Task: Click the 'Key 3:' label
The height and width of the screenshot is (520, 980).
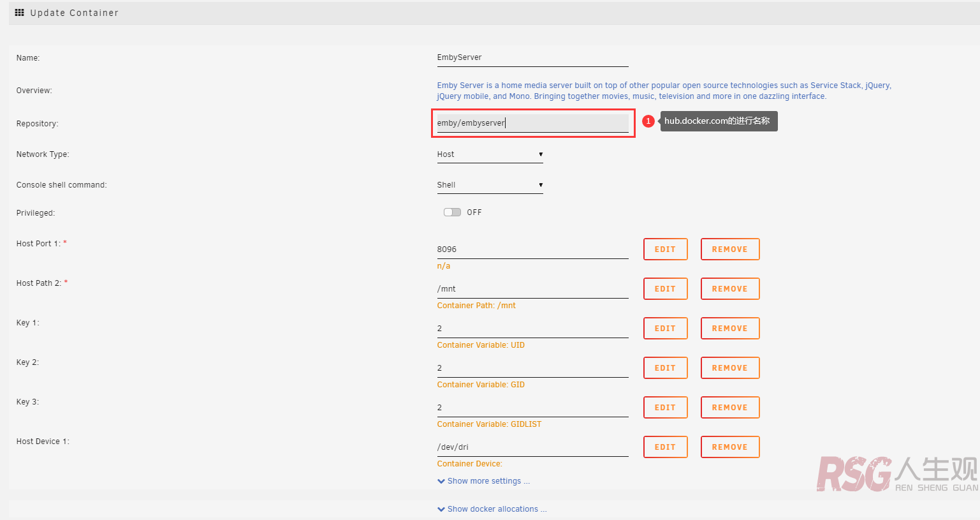Action: point(27,402)
